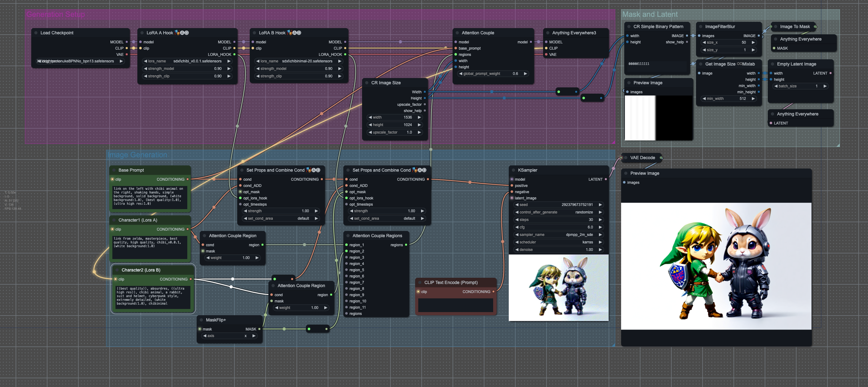Click the Mixlab infinity icon on Get Image Size

739,64
